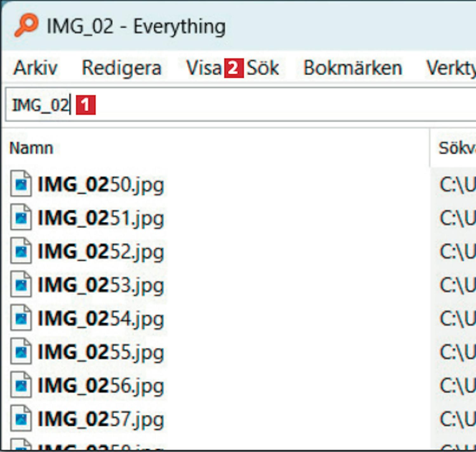This screenshot has width=476, height=452.
Task: Click the file name IMG_0252.jpg
Action: pyautogui.click(x=101, y=252)
